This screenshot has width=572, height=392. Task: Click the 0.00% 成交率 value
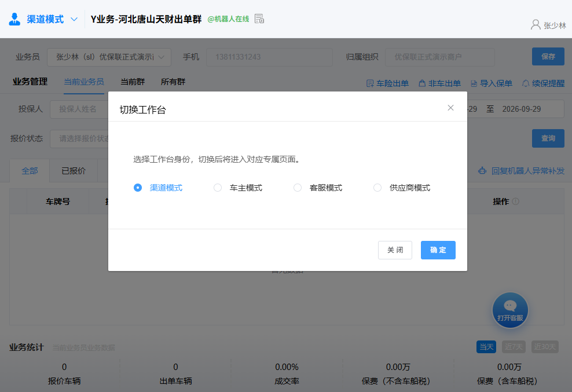(x=287, y=367)
